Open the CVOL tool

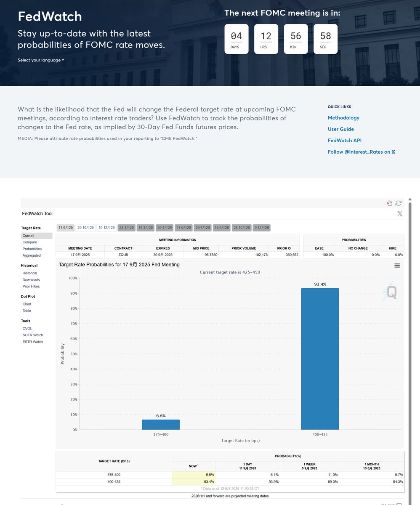[x=27, y=329]
